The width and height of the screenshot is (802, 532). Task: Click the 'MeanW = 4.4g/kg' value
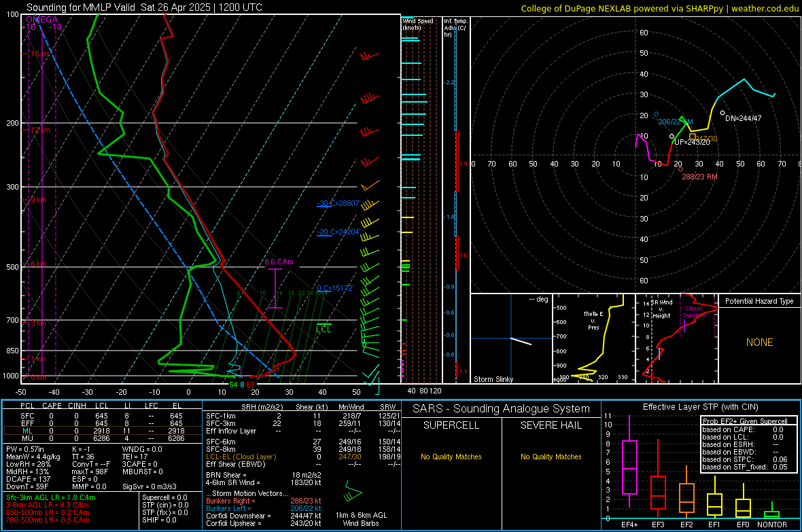pyautogui.click(x=33, y=457)
